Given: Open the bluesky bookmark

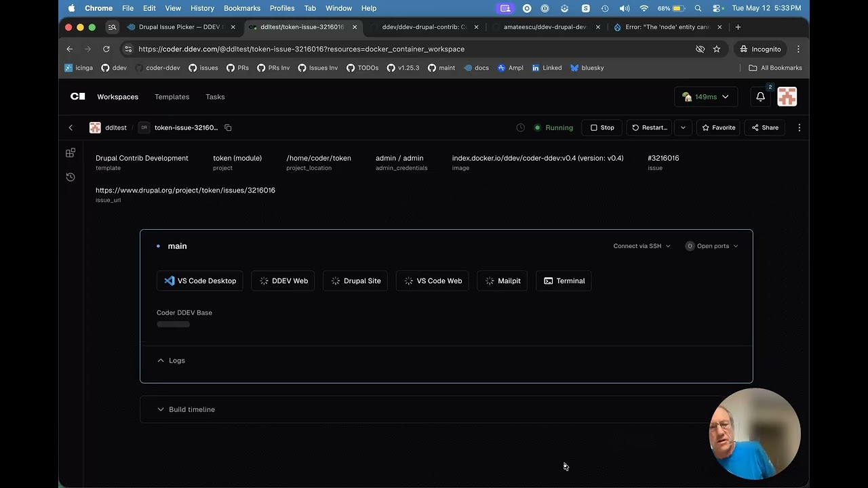Looking at the screenshot, I should click(587, 68).
